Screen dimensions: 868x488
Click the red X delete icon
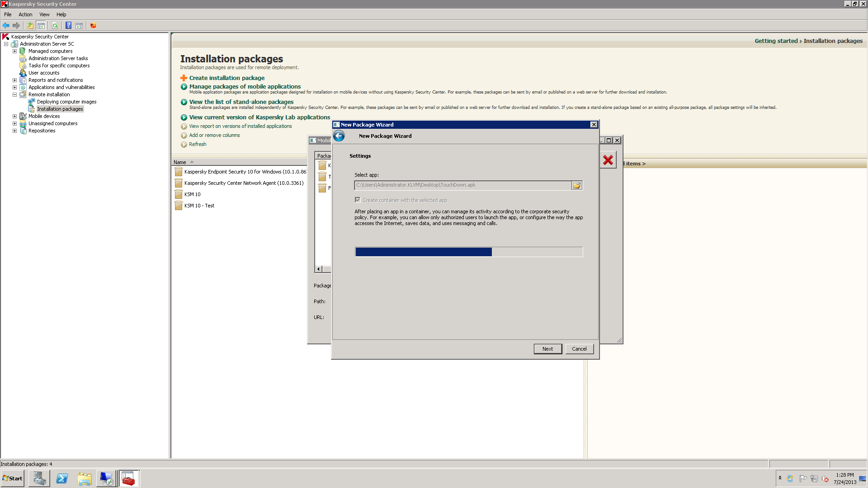click(608, 160)
